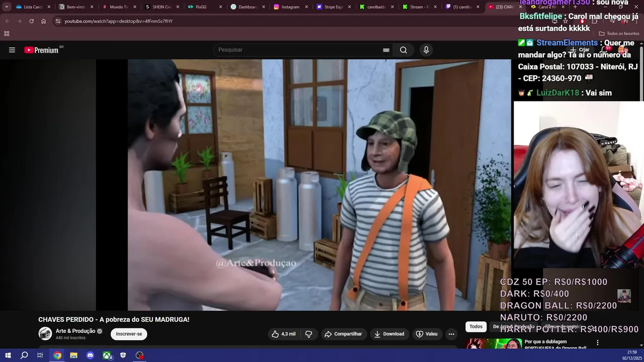The width and height of the screenshot is (644, 362).
Task: Subscribe with the Inscrever-se button
Action: click(129, 334)
